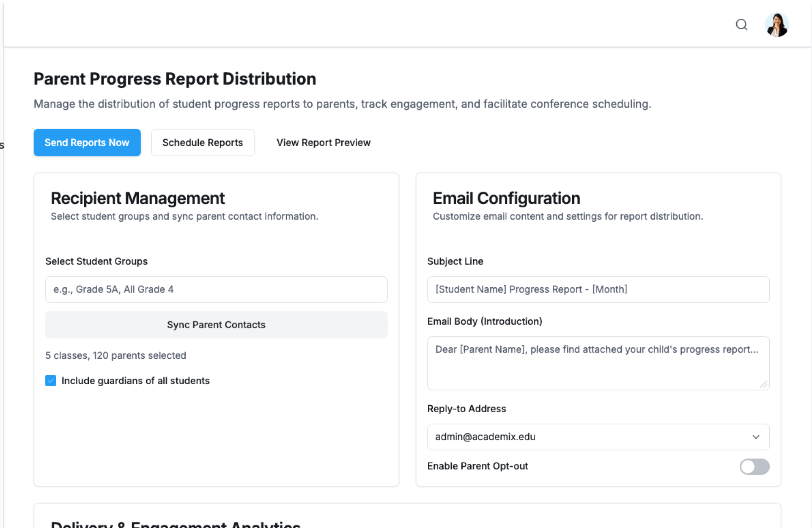Click the search magnifier icon
This screenshot has height=528, width=812.
741,25
